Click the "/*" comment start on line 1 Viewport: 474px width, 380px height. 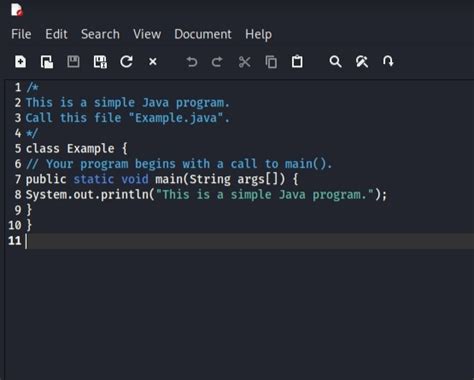click(x=33, y=87)
